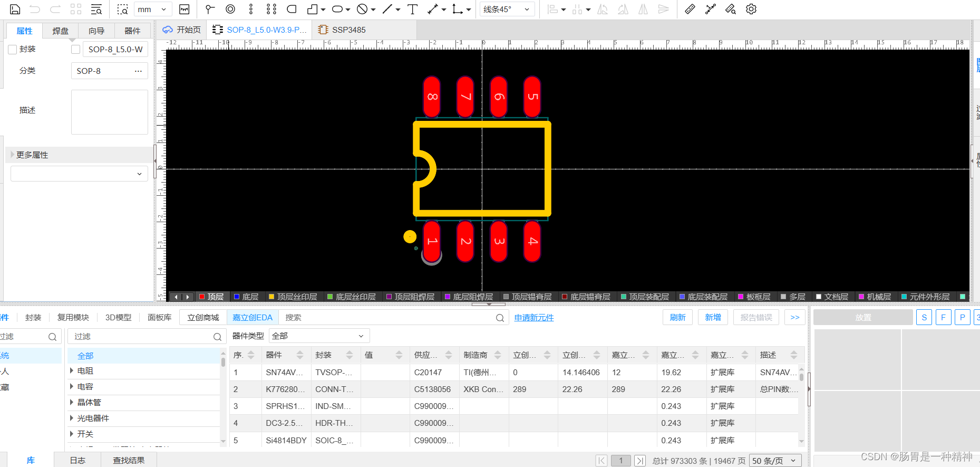Click the F preview mode button
This screenshot has height=467, width=980.
point(943,317)
